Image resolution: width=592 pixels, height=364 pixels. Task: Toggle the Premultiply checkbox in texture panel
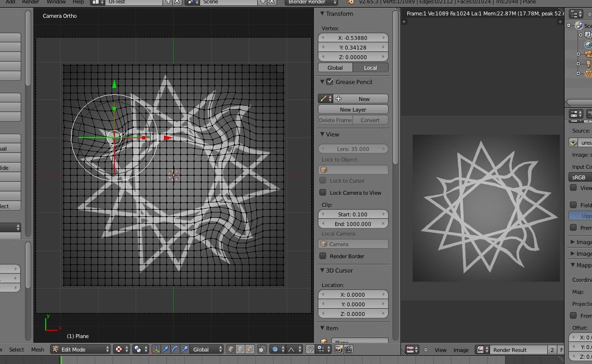coord(573,227)
